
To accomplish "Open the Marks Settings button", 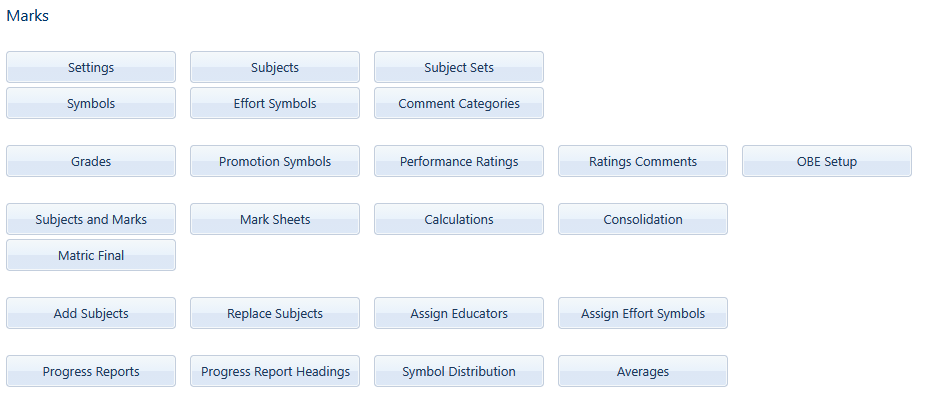I will click(91, 67).
